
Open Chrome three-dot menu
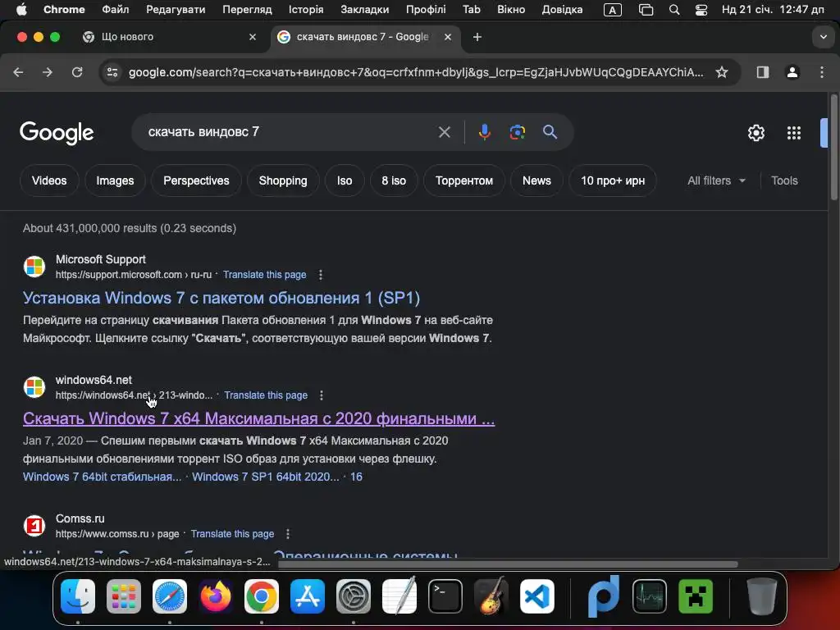pos(822,72)
